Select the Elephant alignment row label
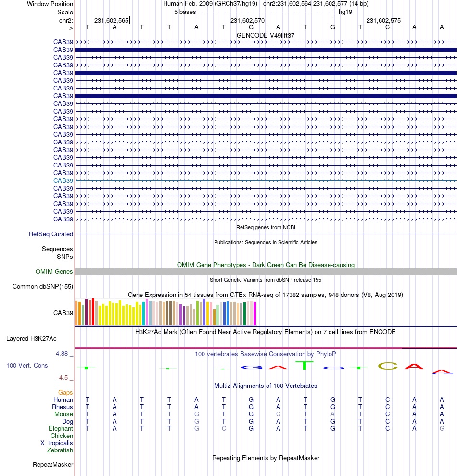This screenshot has height=476, width=457. [61, 429]
